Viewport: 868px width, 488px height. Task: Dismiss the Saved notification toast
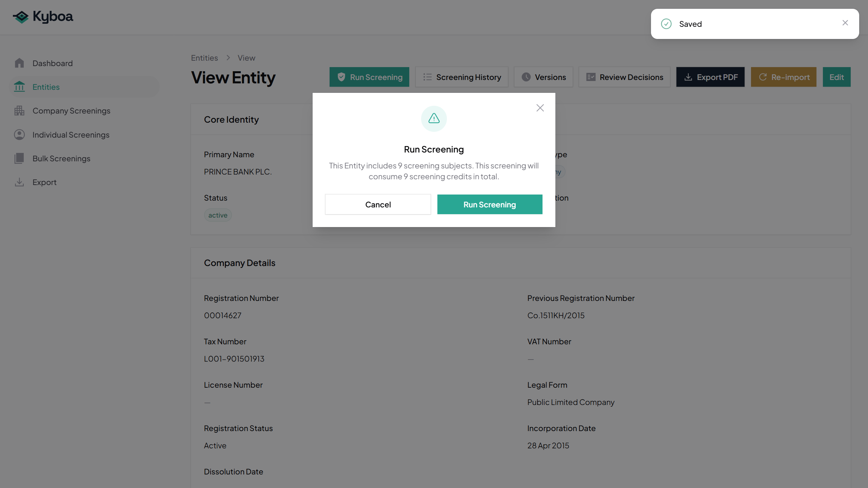(x=845, y=23)
